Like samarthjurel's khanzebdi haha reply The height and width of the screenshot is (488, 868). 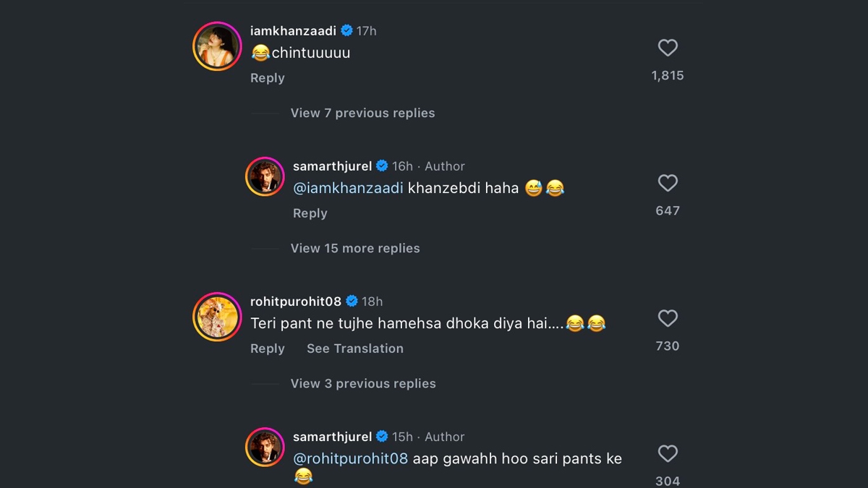pyautogui.click(x=668, y=183)
